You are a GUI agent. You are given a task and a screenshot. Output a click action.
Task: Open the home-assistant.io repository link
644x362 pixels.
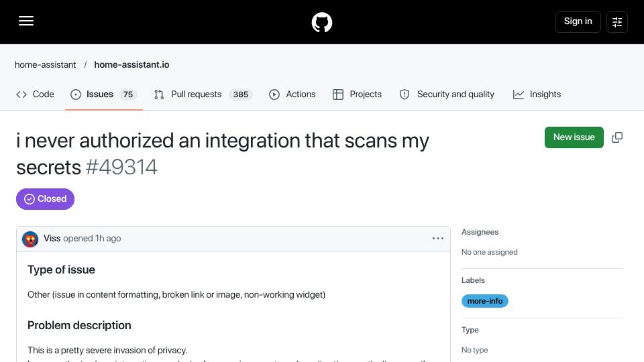[131, 65]
